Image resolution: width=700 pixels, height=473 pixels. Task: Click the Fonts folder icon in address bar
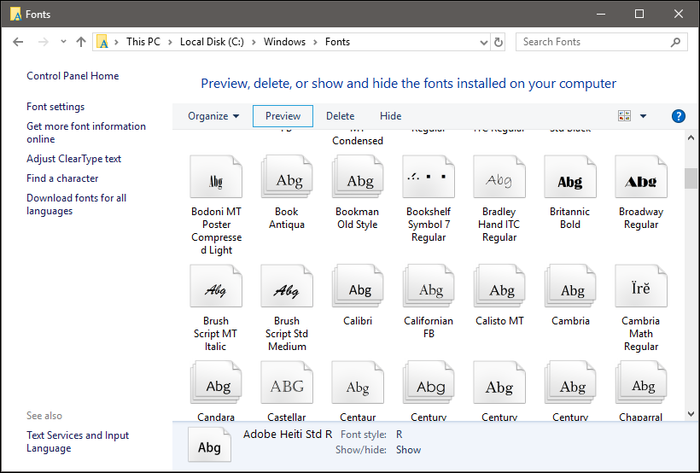tap(102, 41)
